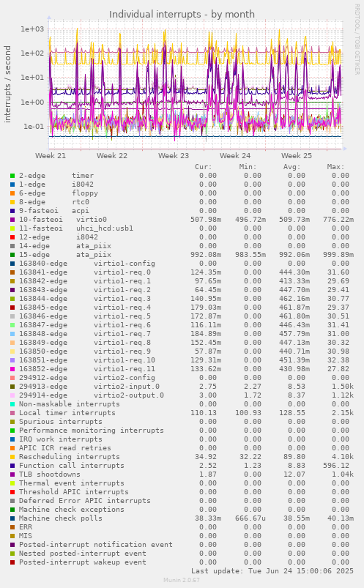The image size is (364, 588).
Task: Click the Function call interrupts legend label
Action: pyautogui.click(x=72, y=466)
